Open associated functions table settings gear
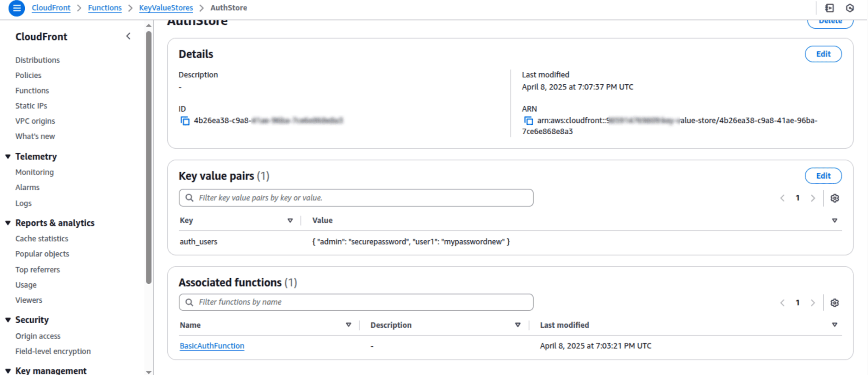Viewport: 868px width, 375px height. pos(835,303)
